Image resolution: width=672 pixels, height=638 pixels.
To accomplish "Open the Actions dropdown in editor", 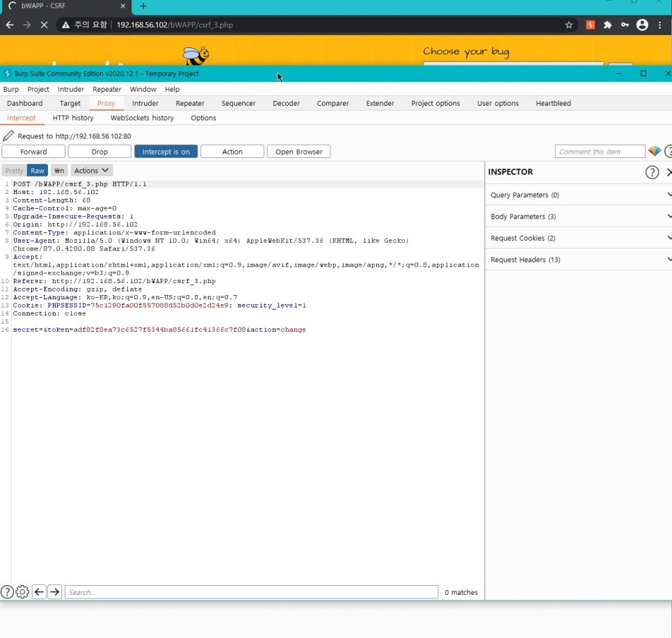I will 91,170.
